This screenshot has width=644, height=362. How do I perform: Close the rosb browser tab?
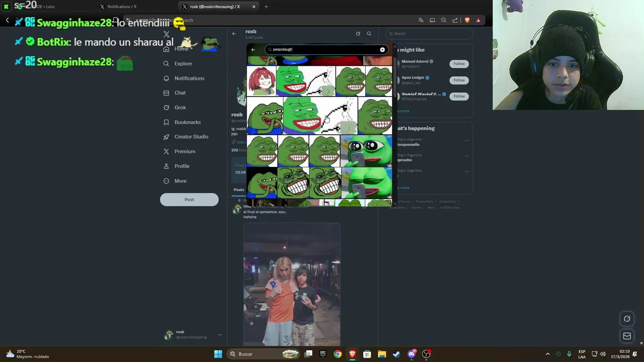[x=254, y=7]
